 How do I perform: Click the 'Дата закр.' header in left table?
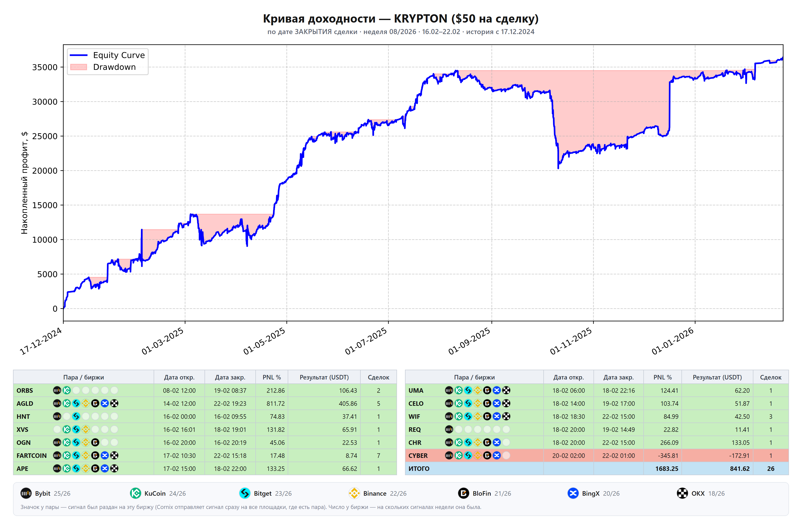tap(230, 377)
